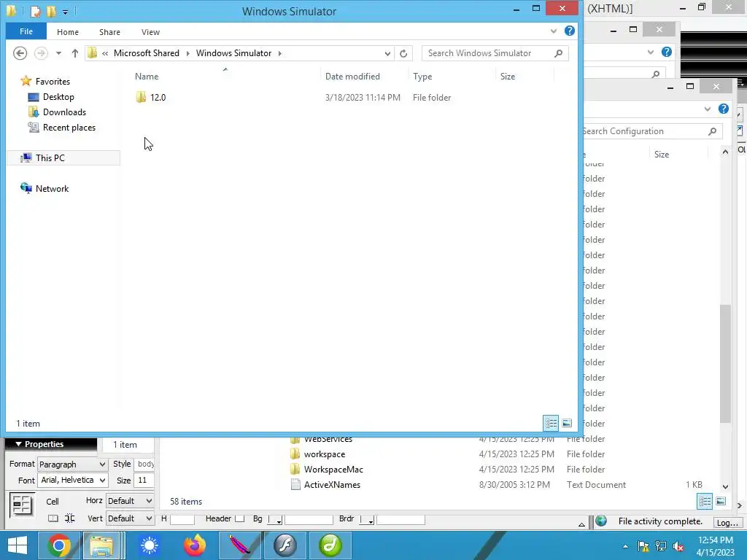This screenshot has height=560, width=747.
Task: Click Microsoft Shared in the breadcrumb
Action: [x=146, y=52]
